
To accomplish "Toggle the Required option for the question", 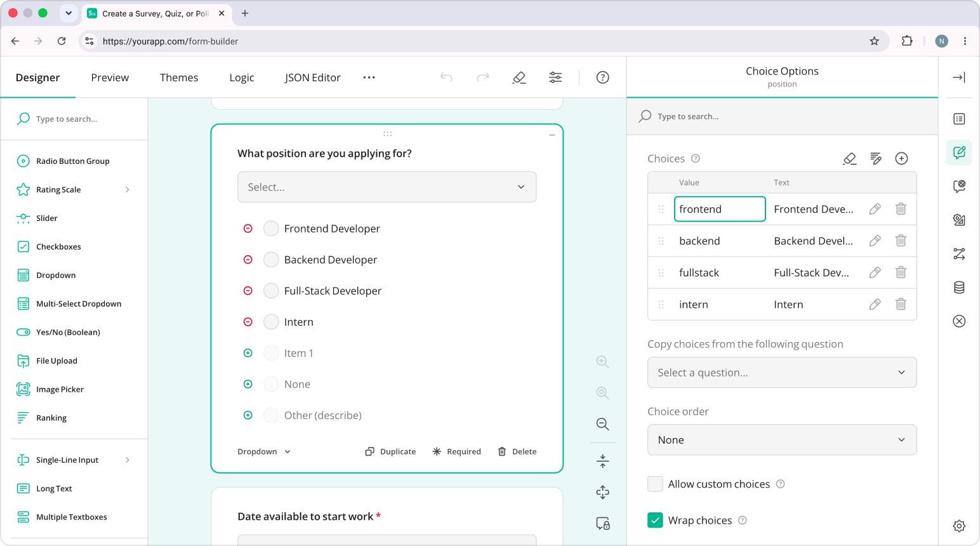I will 456,451.
